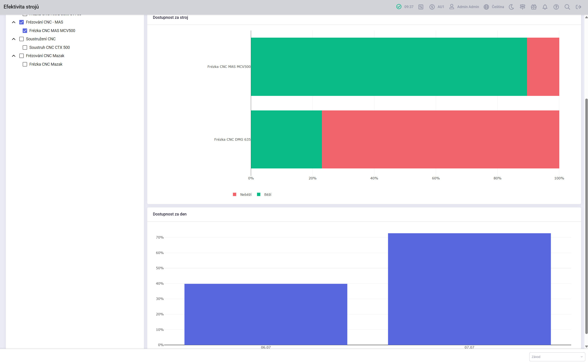
Task: Click the Frézka CNC MAS MCV500 axis label in chart
Action: click(x=229, y=67)
